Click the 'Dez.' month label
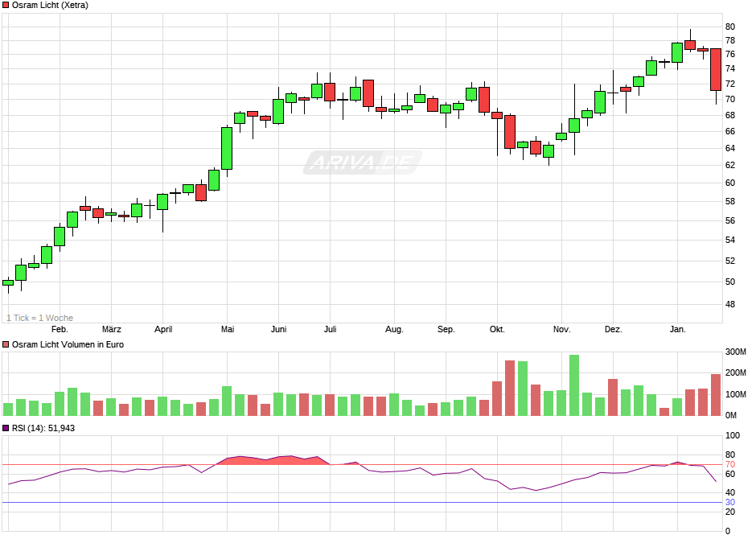Viewport: 756px width, 539px height. (x=614, y=329)
